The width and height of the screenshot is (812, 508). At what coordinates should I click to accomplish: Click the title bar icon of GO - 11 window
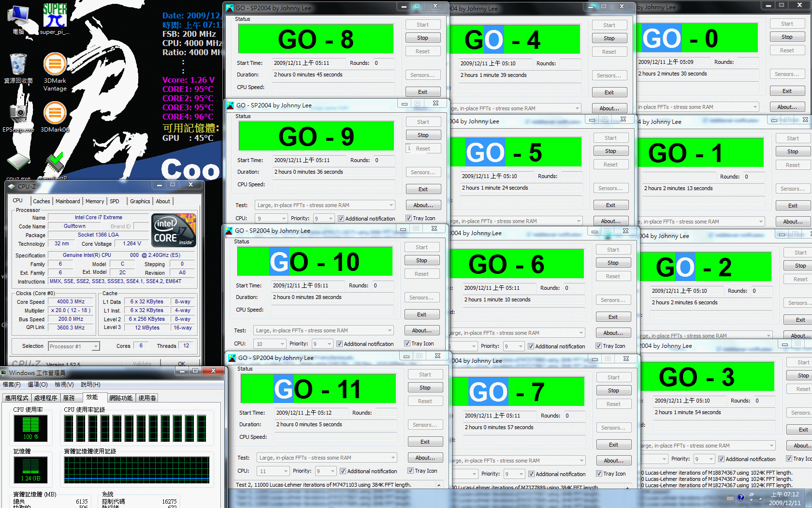pos(232,358)
